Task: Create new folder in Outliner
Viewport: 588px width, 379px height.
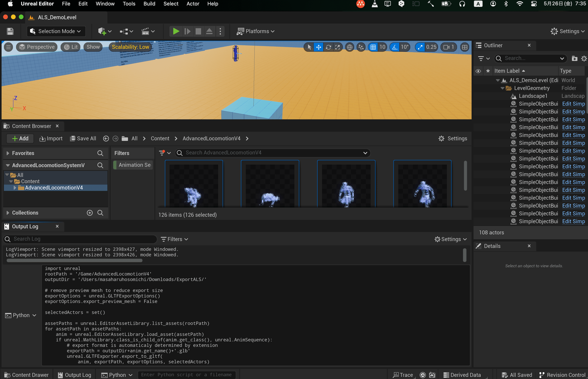Action: click(574, 58)
